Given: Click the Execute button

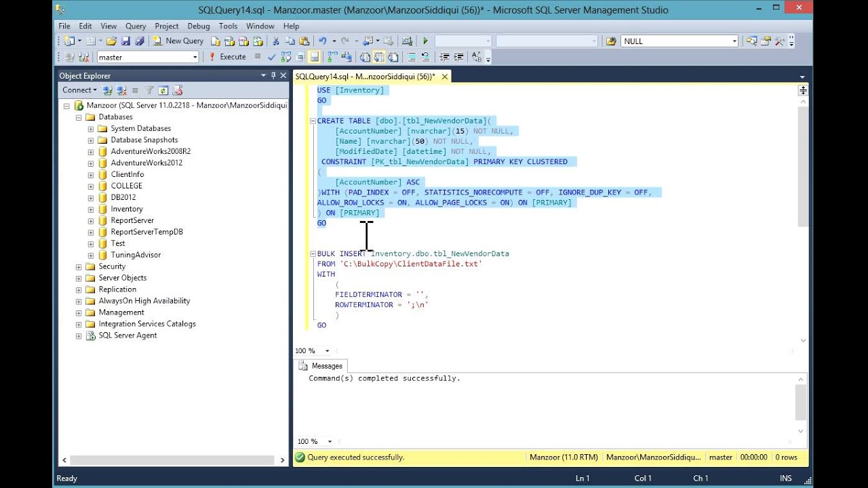Looking at the screenshot, I should (x=227, y=58).
